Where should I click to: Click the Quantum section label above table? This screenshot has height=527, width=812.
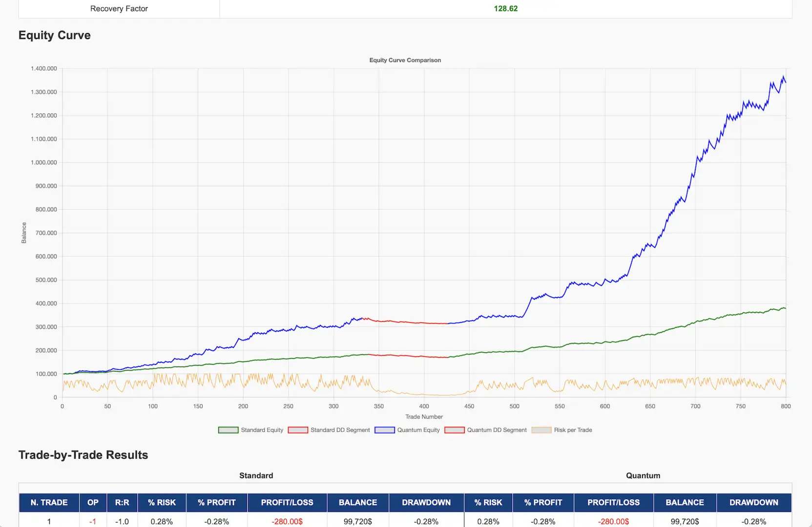[x=643, y=475]
